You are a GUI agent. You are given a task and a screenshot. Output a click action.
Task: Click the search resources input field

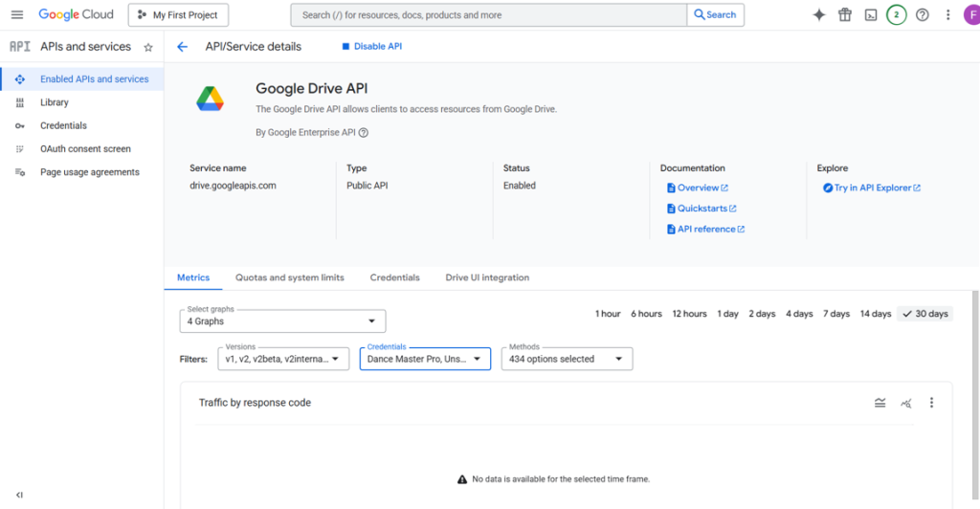click(x=488, y=14)
